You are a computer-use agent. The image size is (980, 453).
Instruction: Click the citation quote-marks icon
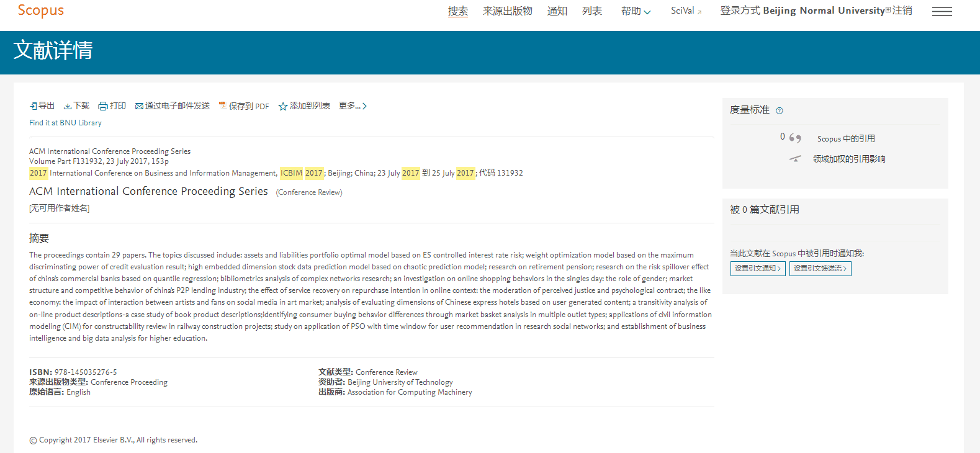[x=795, y=138]
